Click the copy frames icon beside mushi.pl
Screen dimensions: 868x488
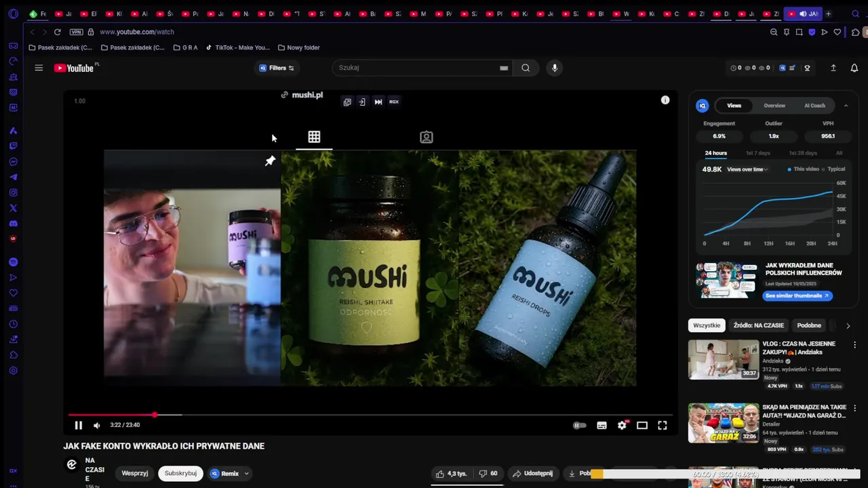pos(347,102)
